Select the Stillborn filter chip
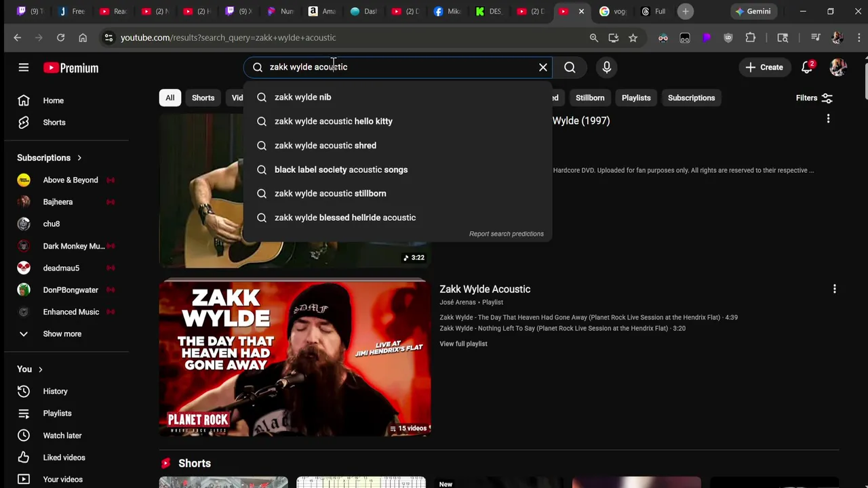 click(590, 98)
